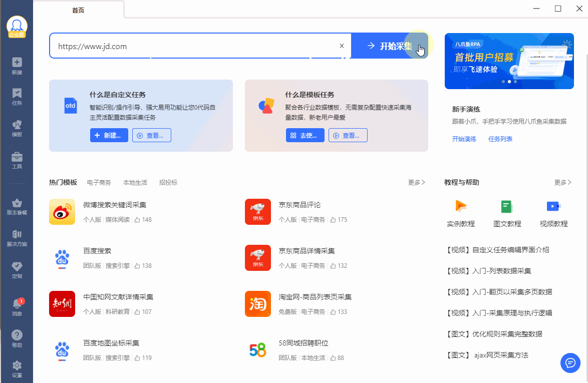This screenshot has width=588, height=383.
Task: Open 【视频】入门-列表数据采集 link
Action: (488, 271)
